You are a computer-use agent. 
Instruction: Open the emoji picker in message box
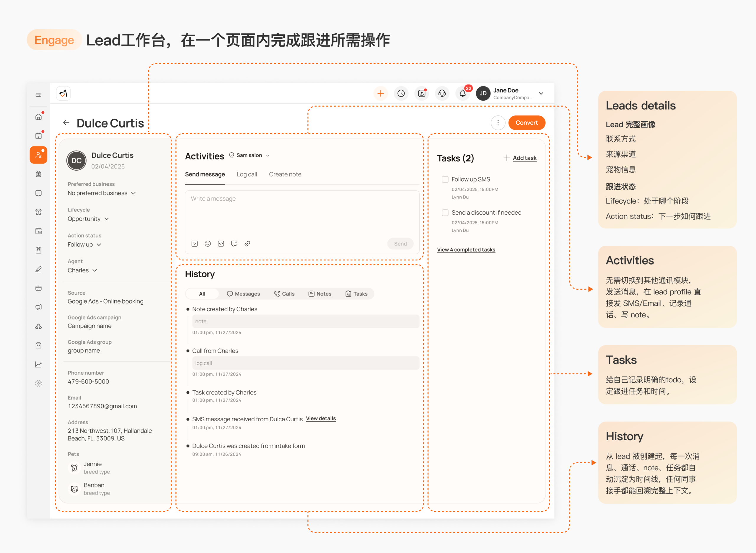pos(208,244)
